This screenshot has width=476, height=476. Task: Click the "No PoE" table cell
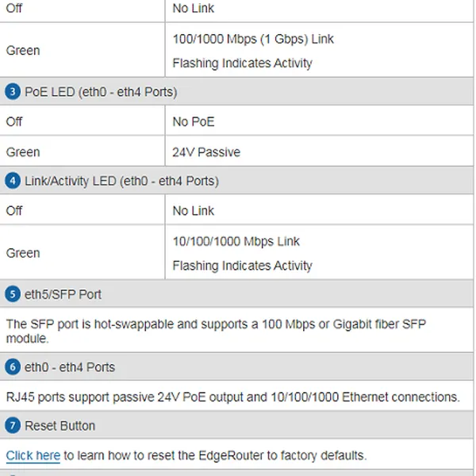(x=194, y=122)
